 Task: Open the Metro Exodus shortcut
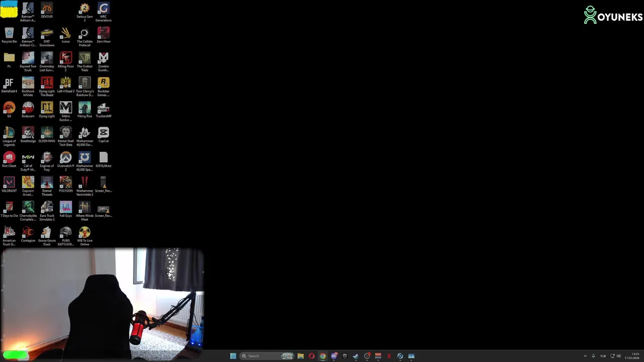click(65, 112)
